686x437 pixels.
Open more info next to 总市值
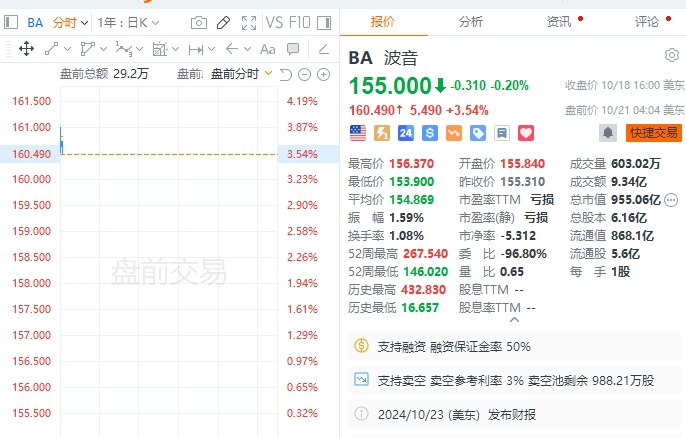pos(671,200)
